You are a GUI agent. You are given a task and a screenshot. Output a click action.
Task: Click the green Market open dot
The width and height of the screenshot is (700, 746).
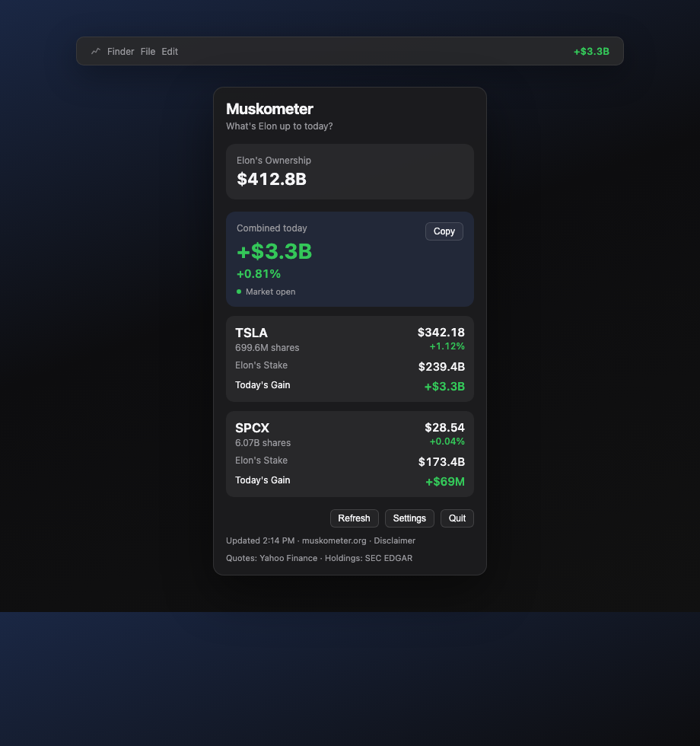click(x=239, y=292)
